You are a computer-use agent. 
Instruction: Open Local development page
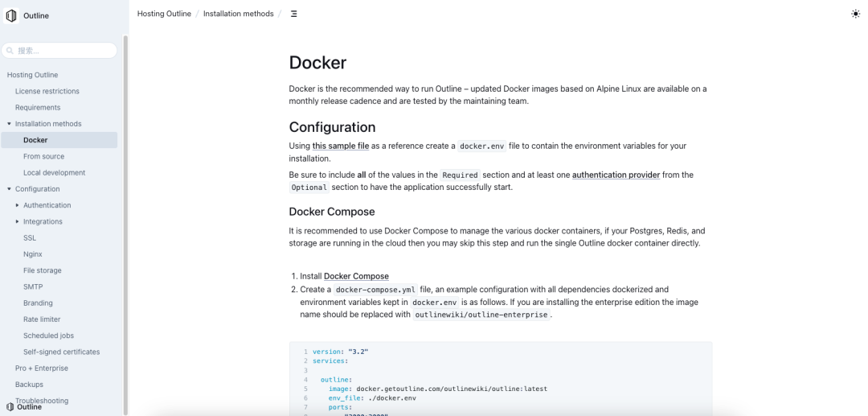55,173
